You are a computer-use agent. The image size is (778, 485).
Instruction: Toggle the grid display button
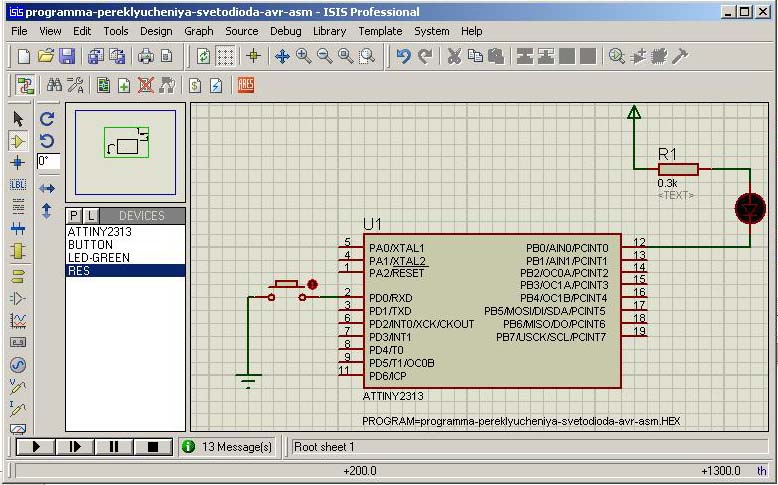(x=226, y=57)
